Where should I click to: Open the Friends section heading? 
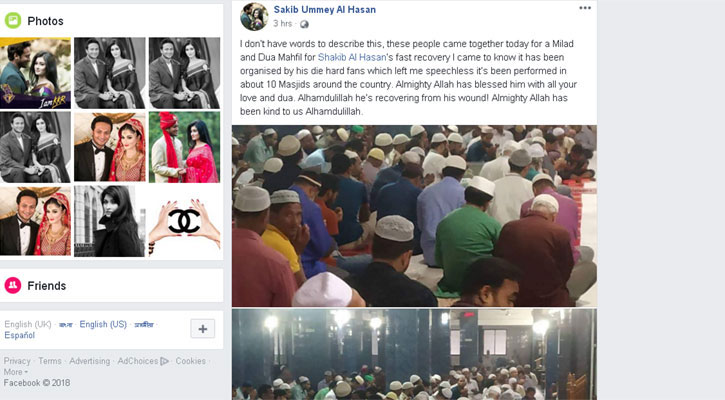tap(47, 286)
